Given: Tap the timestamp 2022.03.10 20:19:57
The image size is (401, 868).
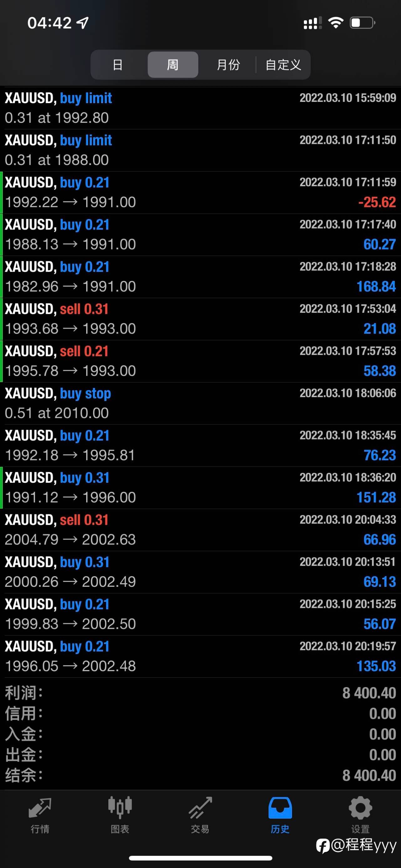Looking at the screenshot, I should click(x=348, y=646).
